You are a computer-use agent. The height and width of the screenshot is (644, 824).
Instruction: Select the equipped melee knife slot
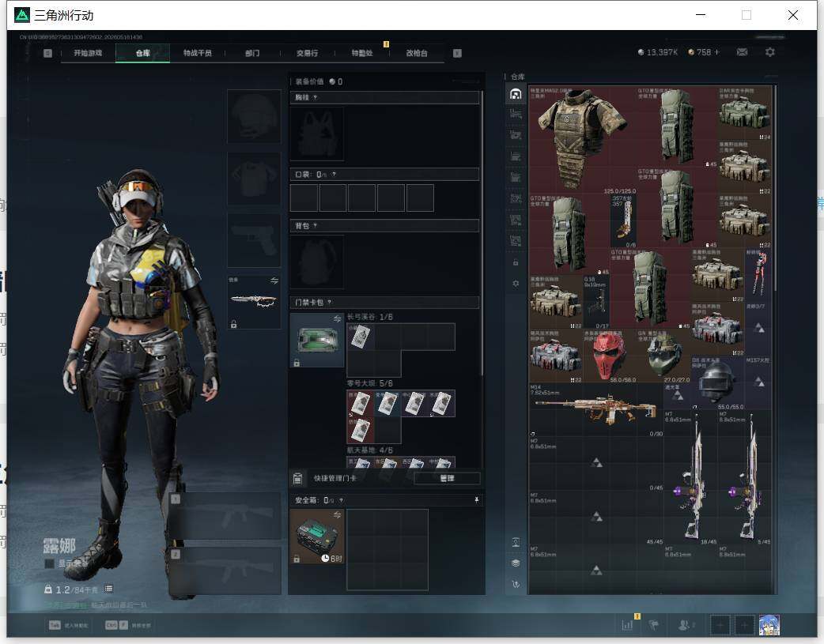tap(254, 302)
